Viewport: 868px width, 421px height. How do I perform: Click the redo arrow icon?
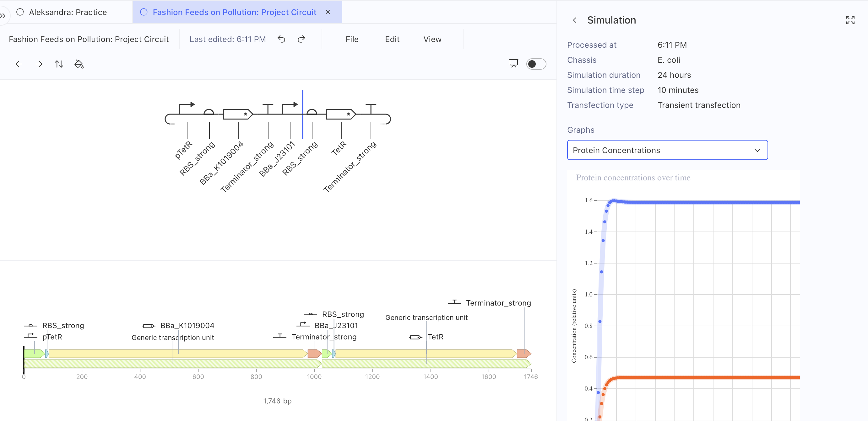(301, 39)
